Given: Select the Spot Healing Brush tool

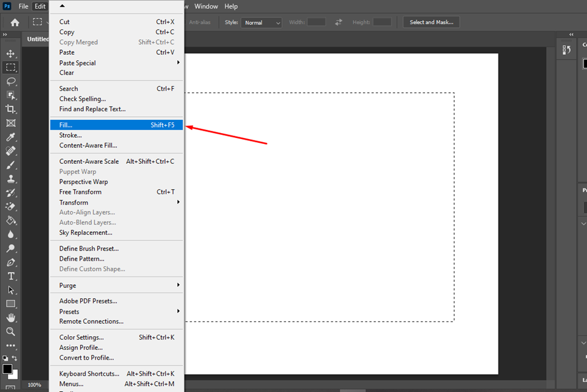Looking at the screenshot, I should [10, 151].
